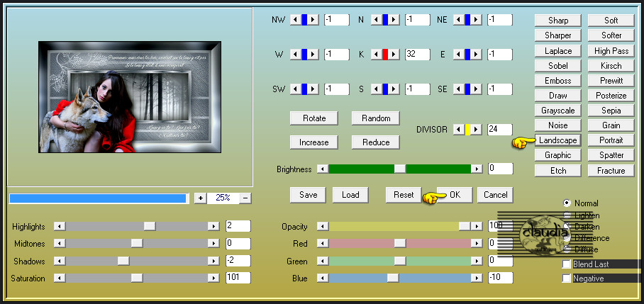Increase NW value with right arrow
The width and height of the screenshot is (644, 304).
313,20
